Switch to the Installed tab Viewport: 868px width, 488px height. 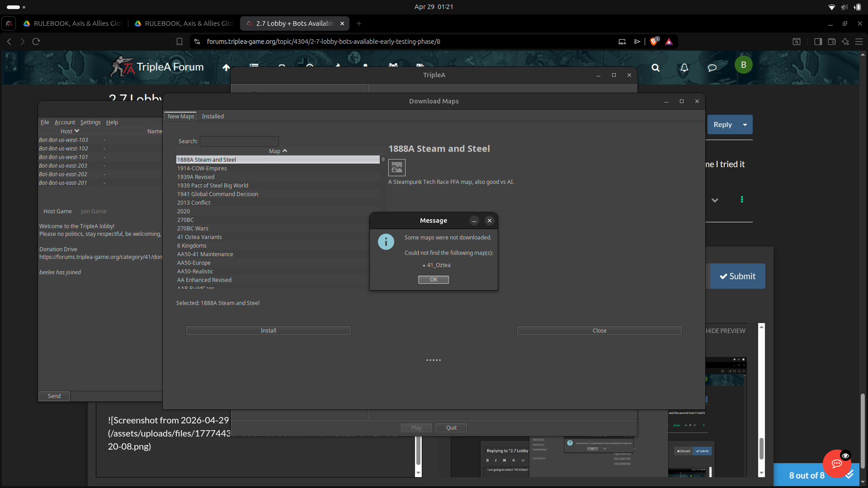pos(213,116)
